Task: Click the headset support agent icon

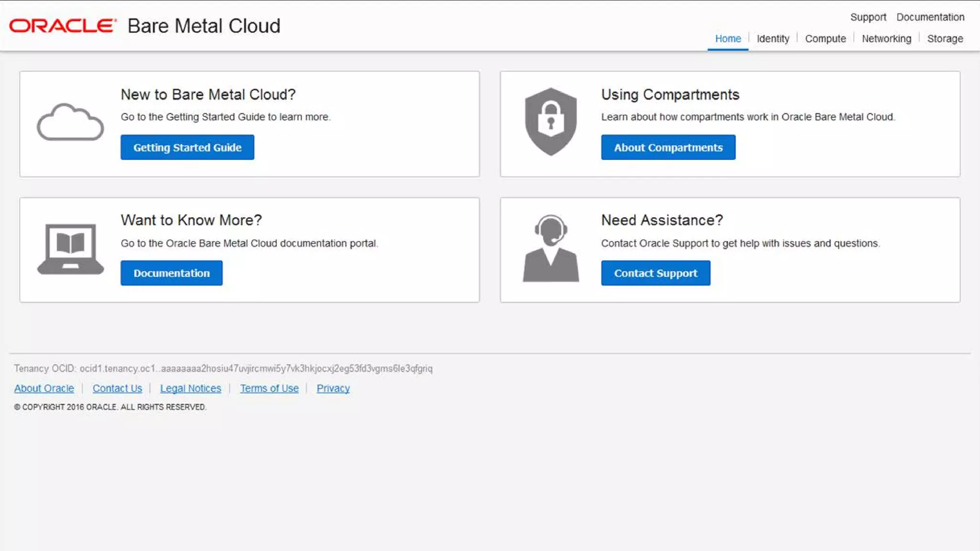Action: pyautogui.click(x=551, y=248)
